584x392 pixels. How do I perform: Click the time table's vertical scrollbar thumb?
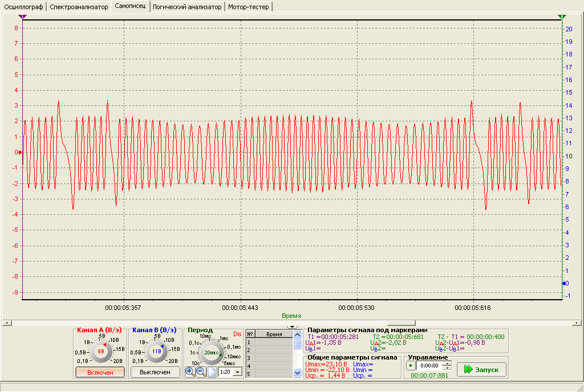pyautogui.click(x=297, y=344)
